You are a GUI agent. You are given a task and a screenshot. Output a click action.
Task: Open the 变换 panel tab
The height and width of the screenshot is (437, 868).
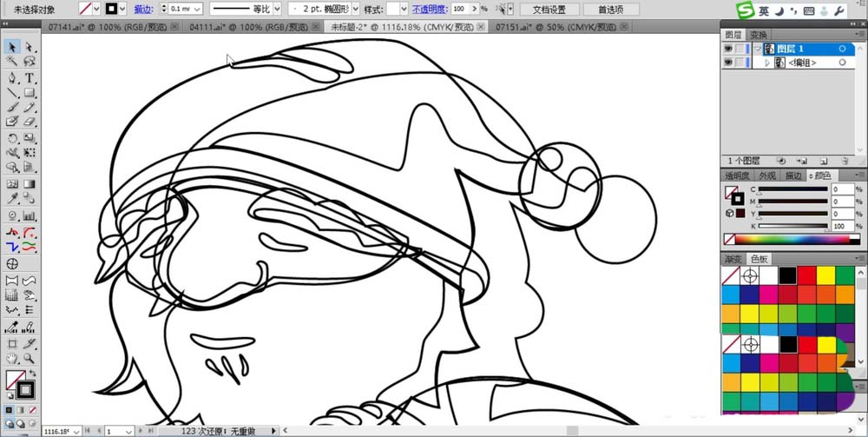[759, 35]
